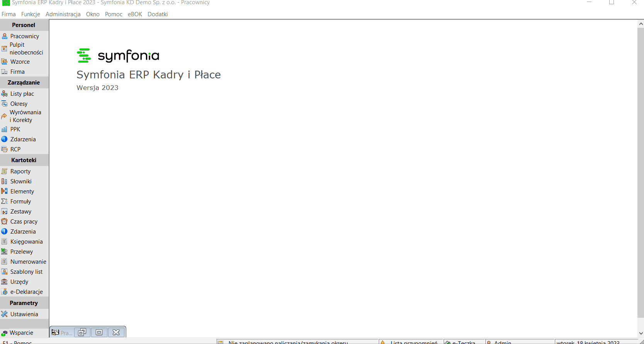Click the date in status bar
The height and width of the screenshot is (344, 644).
[588, 342]
